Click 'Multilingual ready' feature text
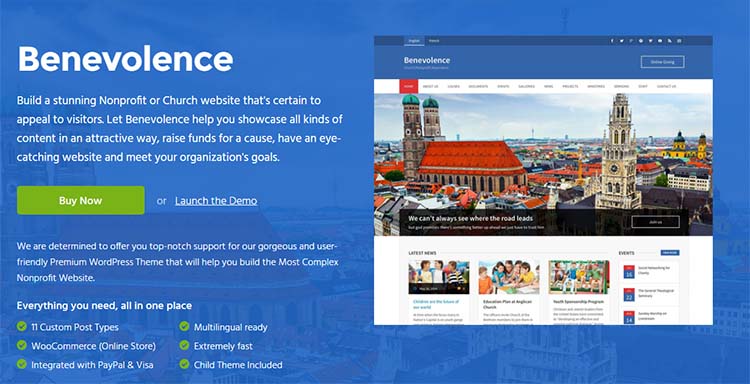This screenshot has width=750, height=384. click(231, 328)
